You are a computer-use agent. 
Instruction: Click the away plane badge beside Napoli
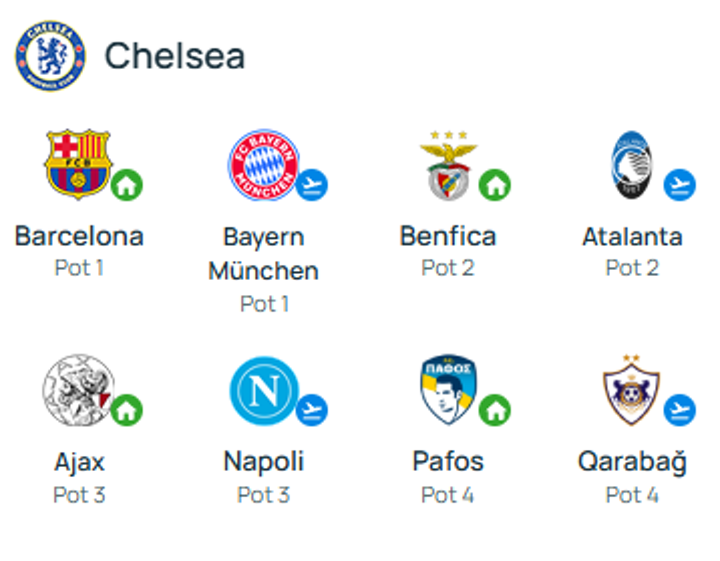click(312, 410)
